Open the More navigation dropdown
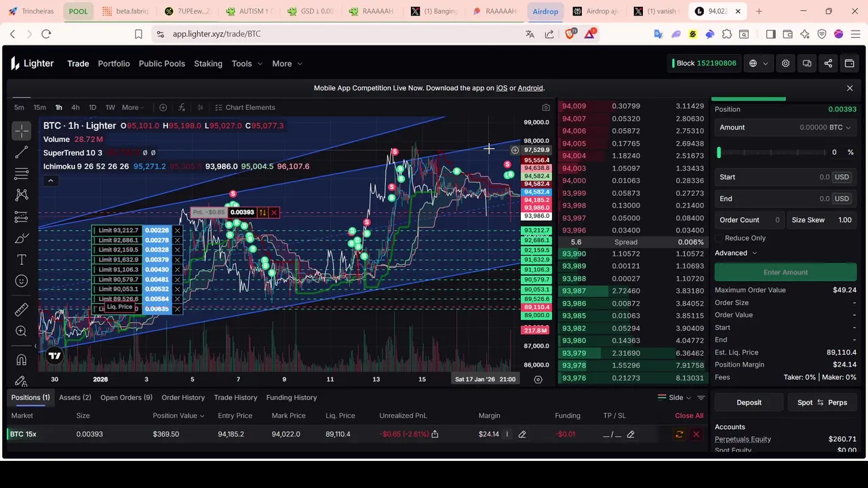 [x=287, y=64]
